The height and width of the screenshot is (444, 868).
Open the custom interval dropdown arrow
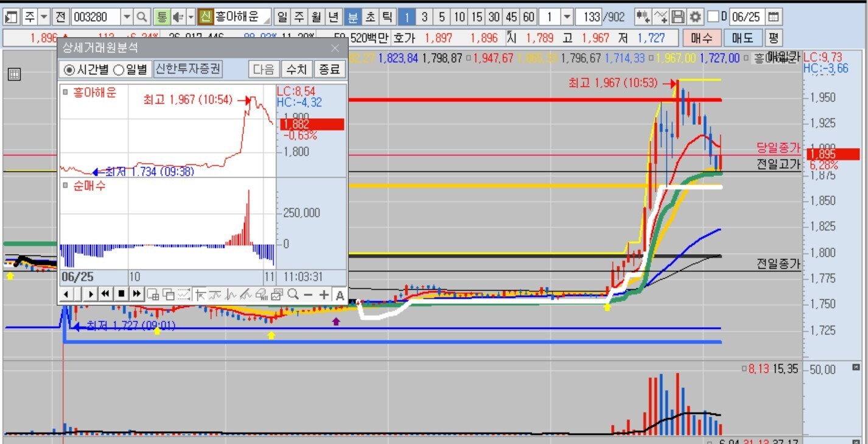coord(567,16)
